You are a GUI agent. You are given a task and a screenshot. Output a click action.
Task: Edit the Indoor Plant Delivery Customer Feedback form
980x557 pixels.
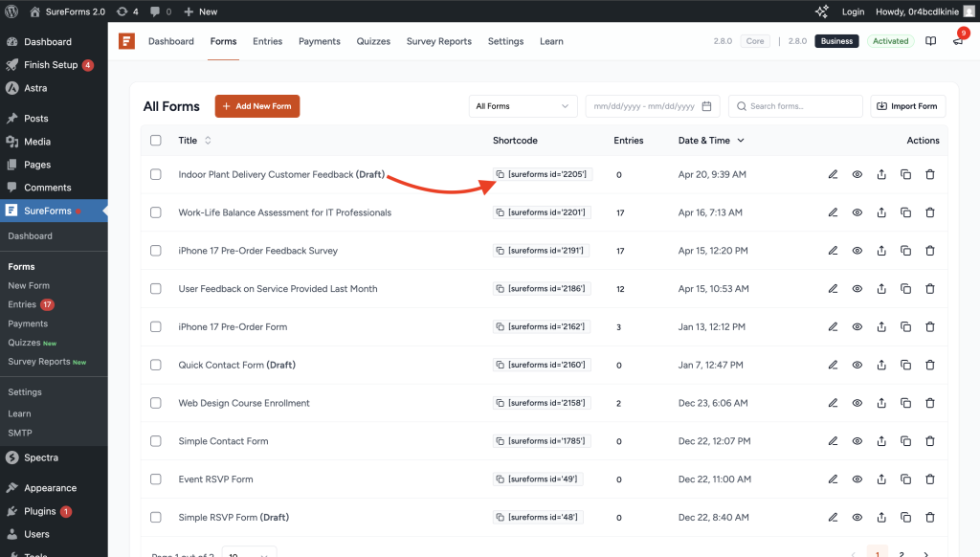tap(833, 174)
